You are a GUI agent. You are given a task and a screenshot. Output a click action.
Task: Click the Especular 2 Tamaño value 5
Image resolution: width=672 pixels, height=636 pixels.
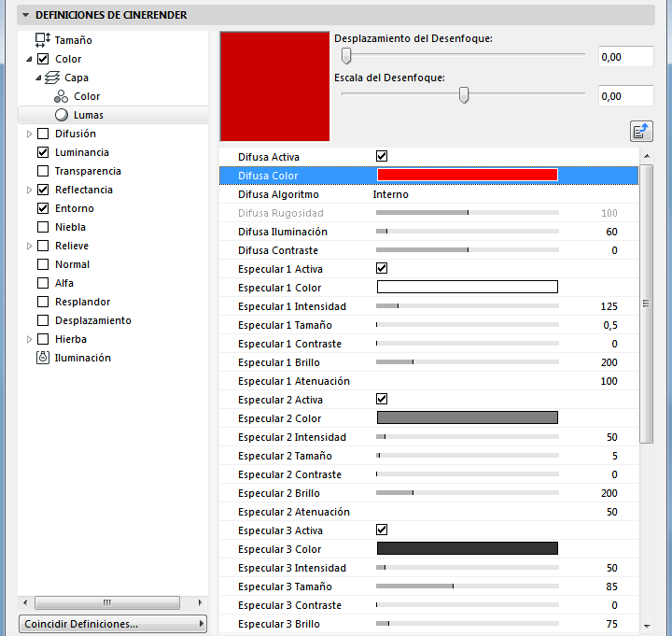pos(615,456)
